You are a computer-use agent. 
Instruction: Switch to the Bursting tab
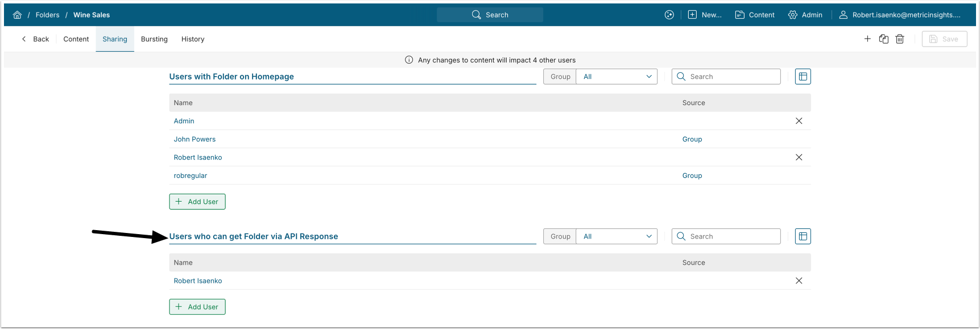tap(154, 39)
